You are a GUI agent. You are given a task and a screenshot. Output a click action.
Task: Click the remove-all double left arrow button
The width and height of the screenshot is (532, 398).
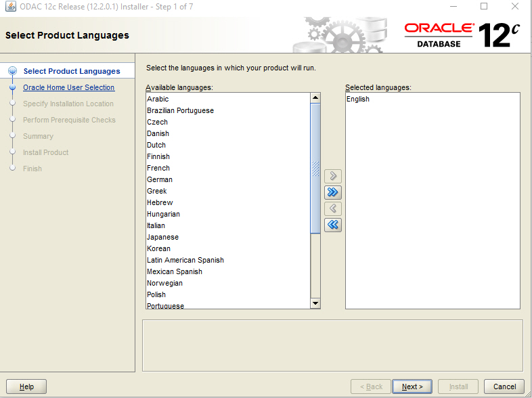pos(333,225)
